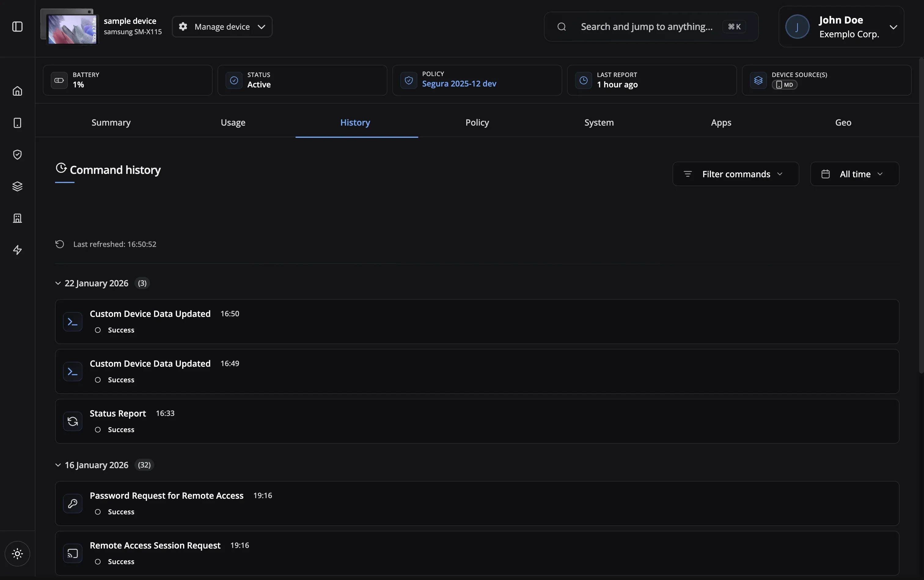This screenshot has height=580, width=924.
Task: Open the Devices phone icon in sidebar
Action: [17, 123]
